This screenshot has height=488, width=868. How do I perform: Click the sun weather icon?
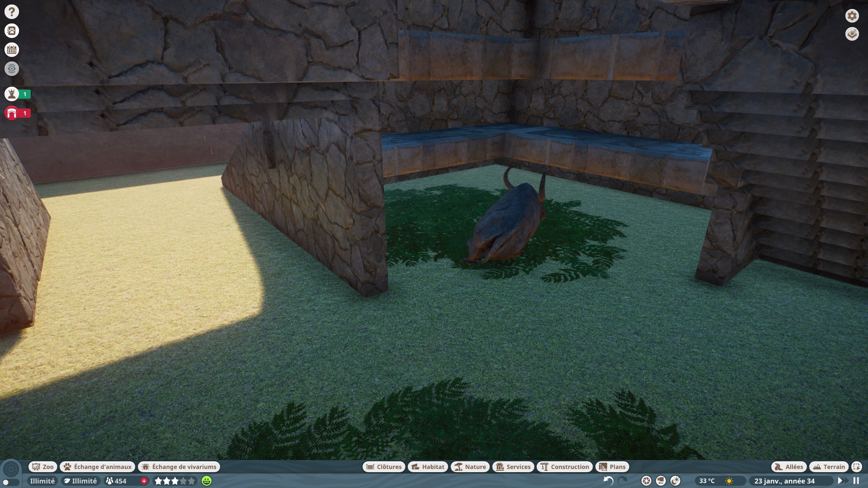(729, 481)
